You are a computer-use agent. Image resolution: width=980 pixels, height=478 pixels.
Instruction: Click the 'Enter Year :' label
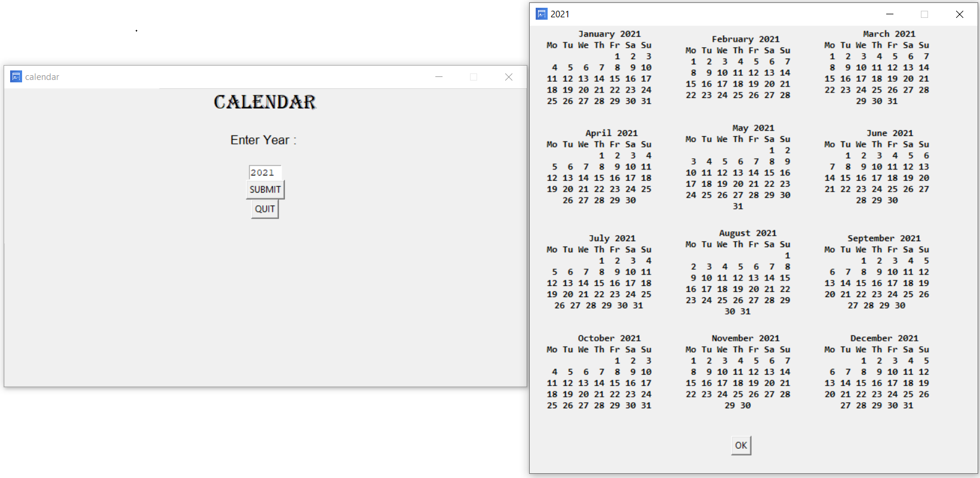263,140
